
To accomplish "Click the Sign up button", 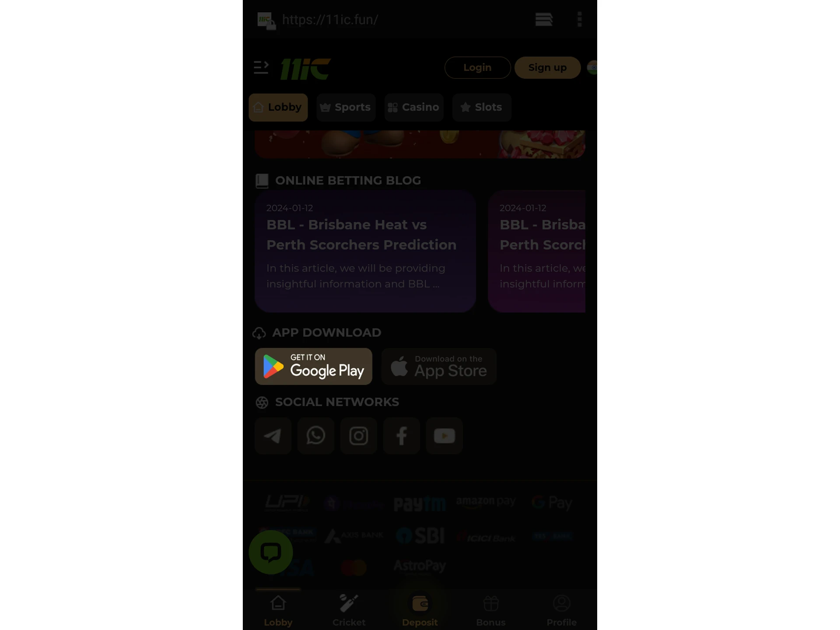I will point(548,67).
